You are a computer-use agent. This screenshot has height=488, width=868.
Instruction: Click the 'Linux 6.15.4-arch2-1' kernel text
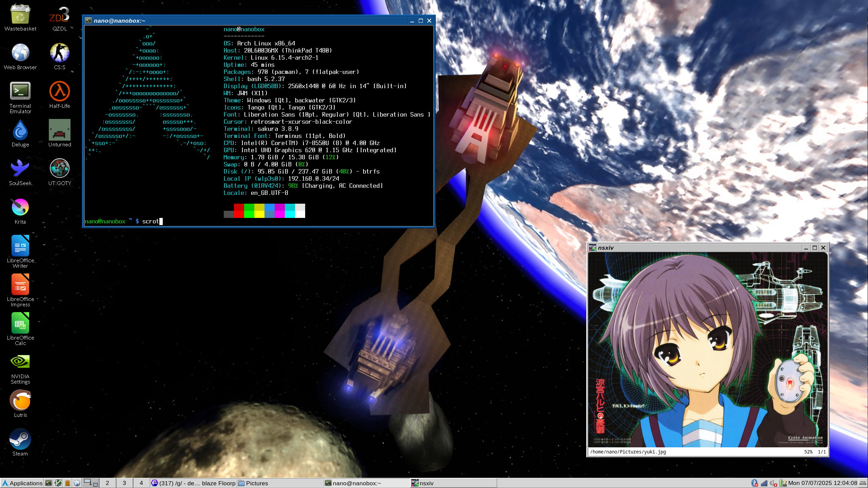click(x=284, y=58)
